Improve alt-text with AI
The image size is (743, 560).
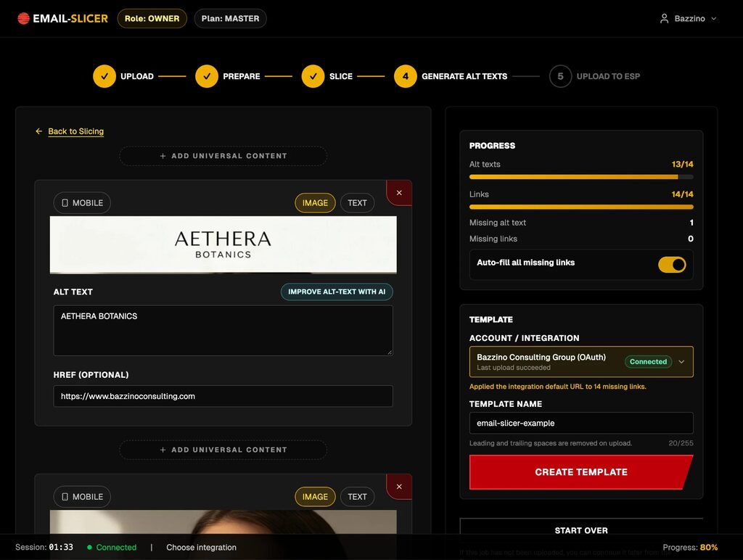pos(337,292)
